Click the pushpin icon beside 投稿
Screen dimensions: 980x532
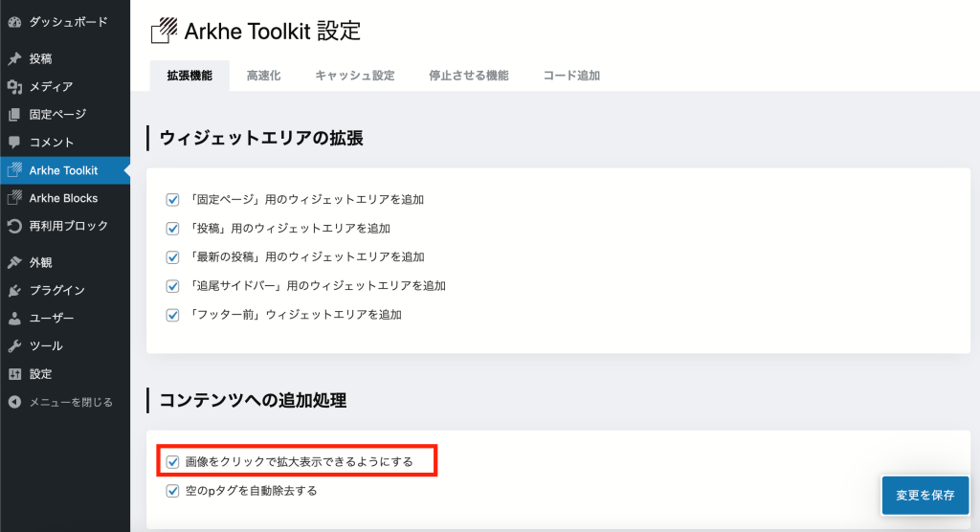tap(14, 58)
